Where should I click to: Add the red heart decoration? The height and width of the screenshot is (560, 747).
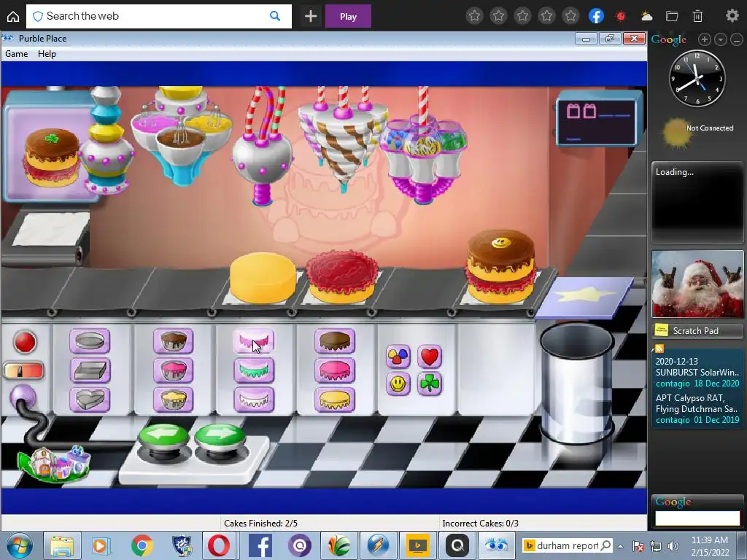click(x=430, y=356)
